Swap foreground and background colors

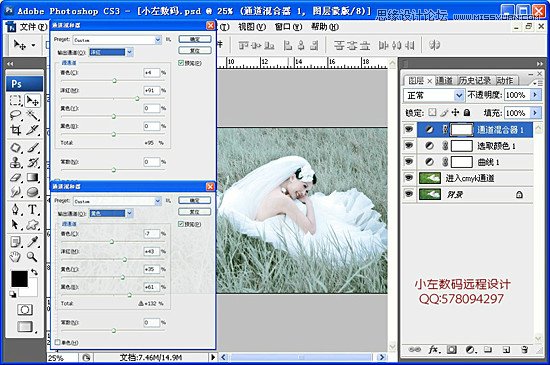tap(34, 272)
